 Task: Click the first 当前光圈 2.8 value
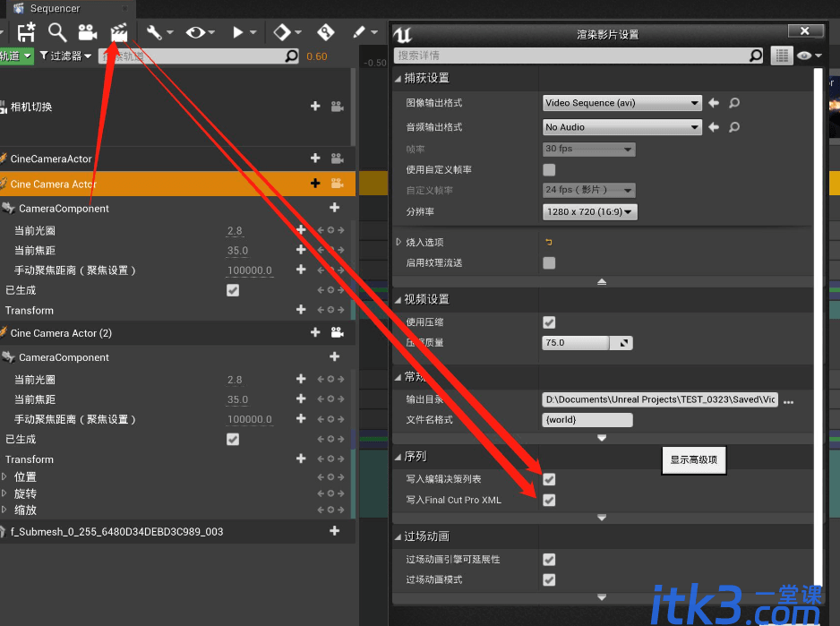pos(235,231)
